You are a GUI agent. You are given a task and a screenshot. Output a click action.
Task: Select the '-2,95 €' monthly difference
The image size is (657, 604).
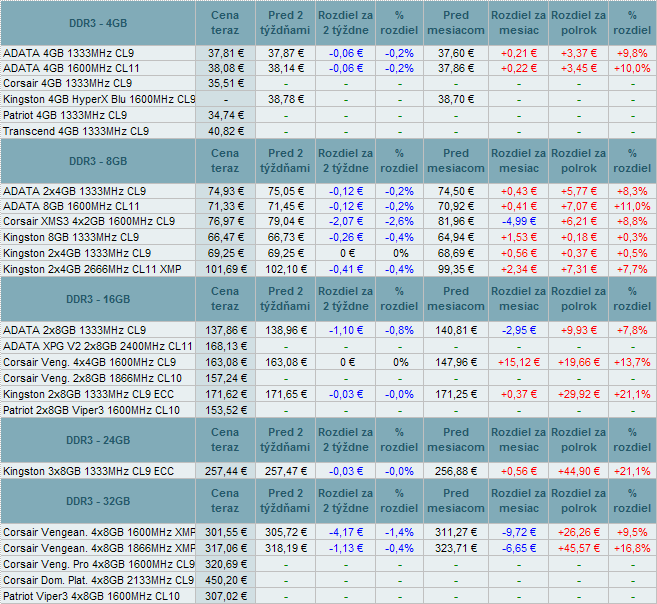pyautogui.click(x=519, y=330)
